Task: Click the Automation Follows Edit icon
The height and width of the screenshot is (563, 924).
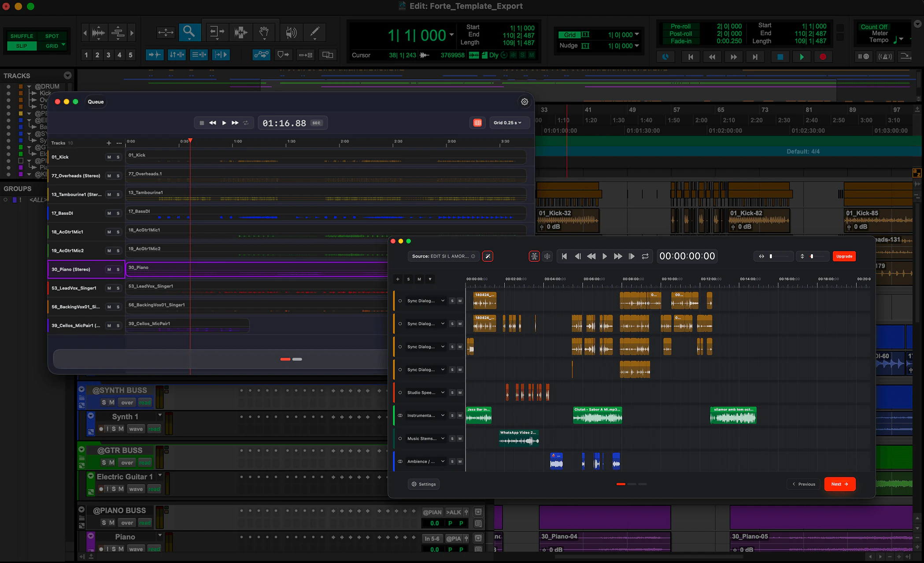Action: (261, 55)
